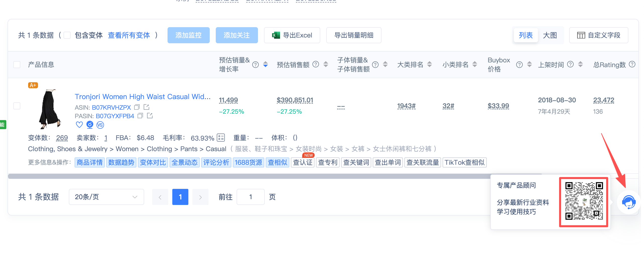Open 自定义字段 settings
644x255 pixels.
599,35
